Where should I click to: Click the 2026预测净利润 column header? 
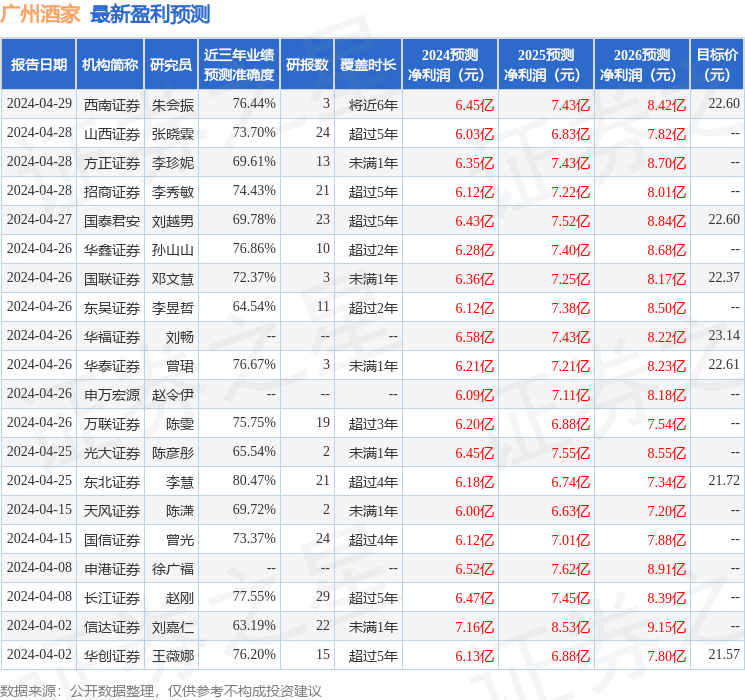point(642,64)
